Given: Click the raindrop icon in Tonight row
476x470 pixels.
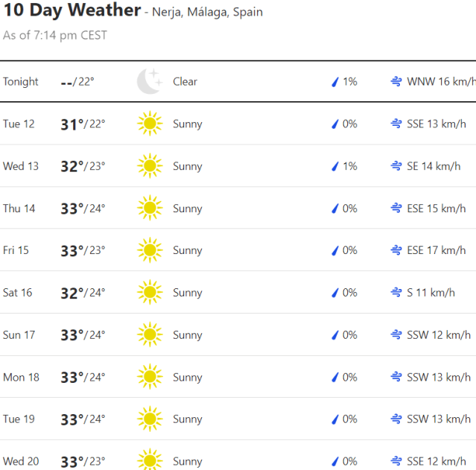Looking at the screenshot, I should point(335,81).
